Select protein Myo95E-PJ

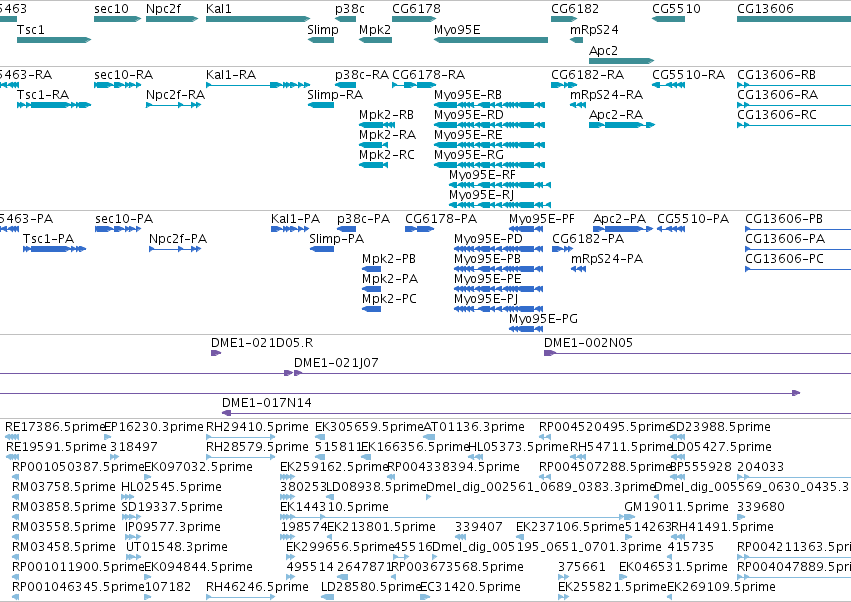tap(498, 309)
